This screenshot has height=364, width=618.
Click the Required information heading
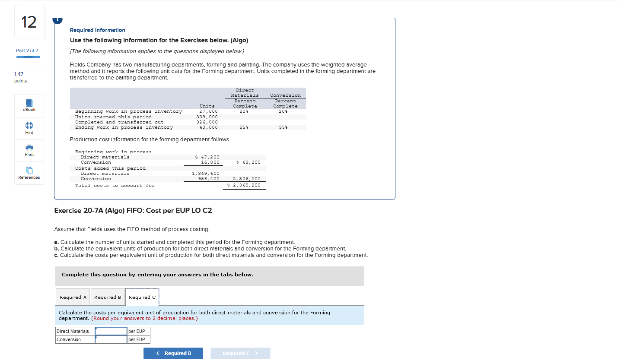(x=98, y=30)
